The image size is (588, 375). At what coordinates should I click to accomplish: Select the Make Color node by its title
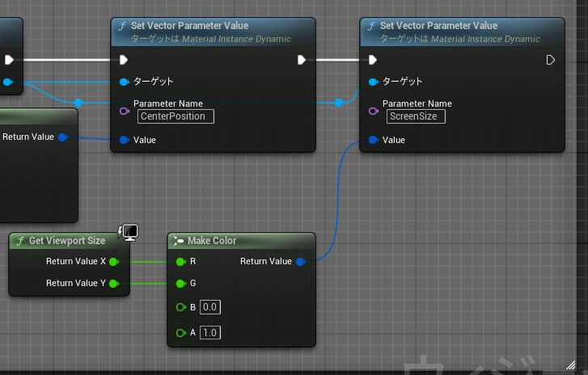(x=212, y=241)
